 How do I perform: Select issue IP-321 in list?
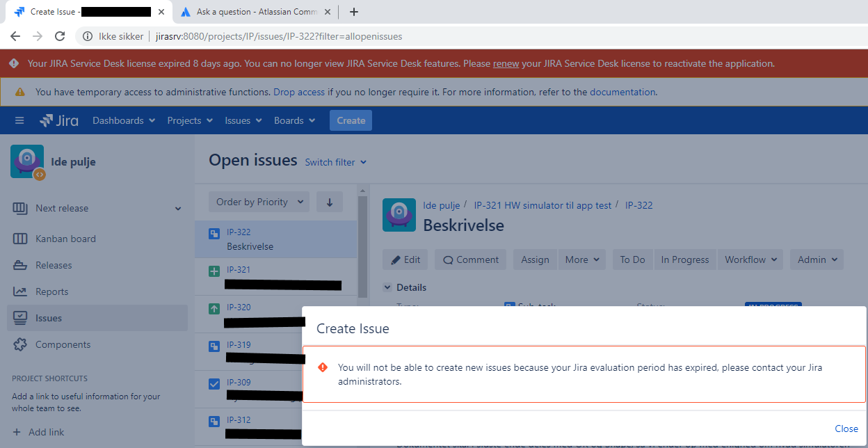pyautogui.click(x=275, y=277)
